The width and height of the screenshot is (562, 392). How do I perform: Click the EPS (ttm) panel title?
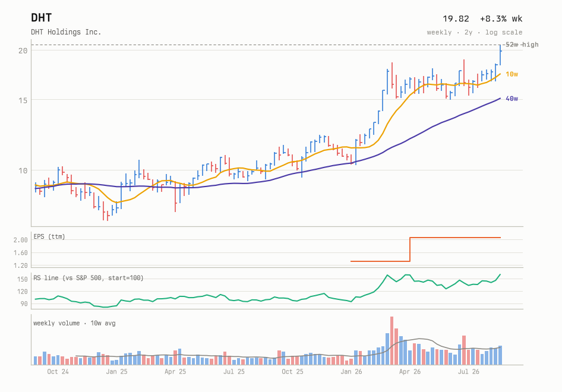point(49,236)
